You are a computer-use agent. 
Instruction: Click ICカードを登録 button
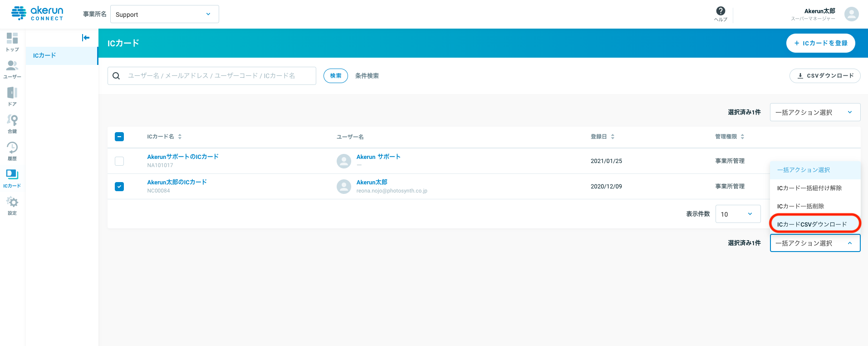pos(820,43)
